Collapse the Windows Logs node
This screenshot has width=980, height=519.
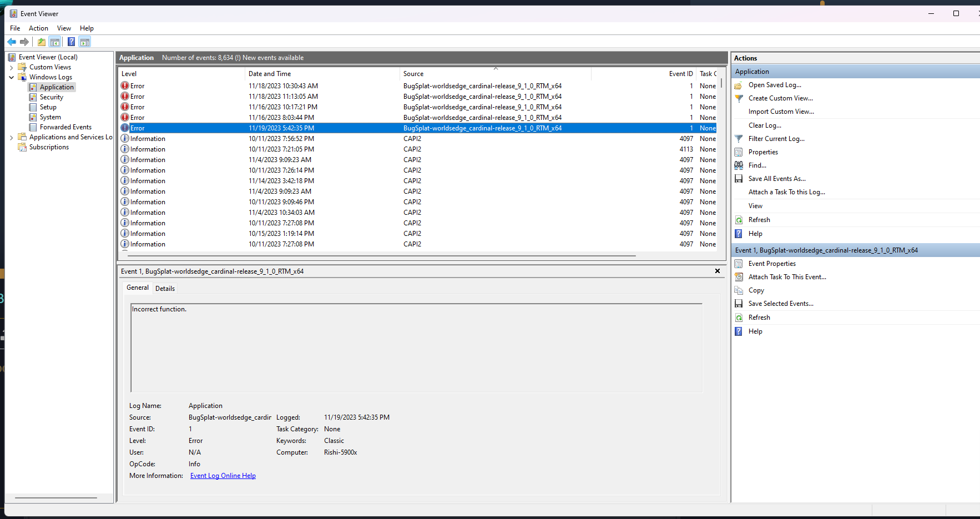12,77
